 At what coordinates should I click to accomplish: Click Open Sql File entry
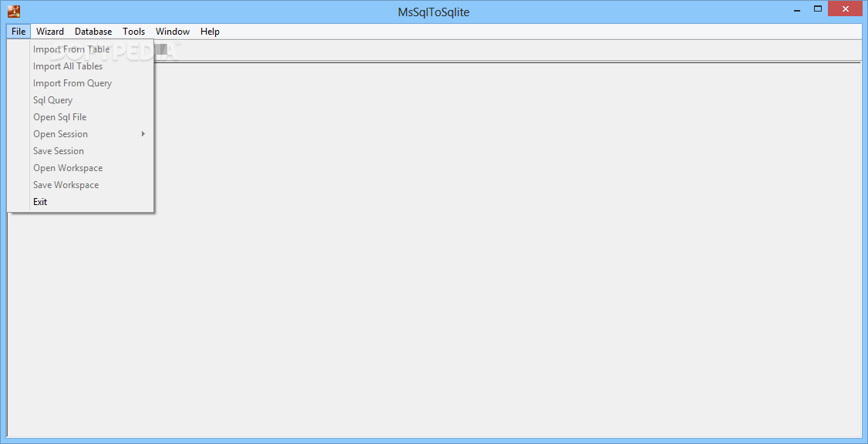[80, 117]
